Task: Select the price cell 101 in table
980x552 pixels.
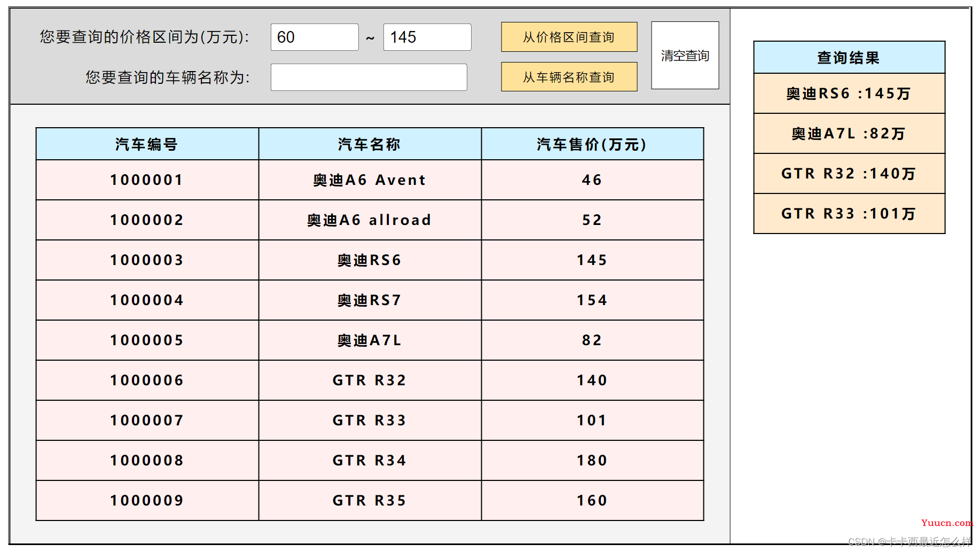Action: click(593, 421)
